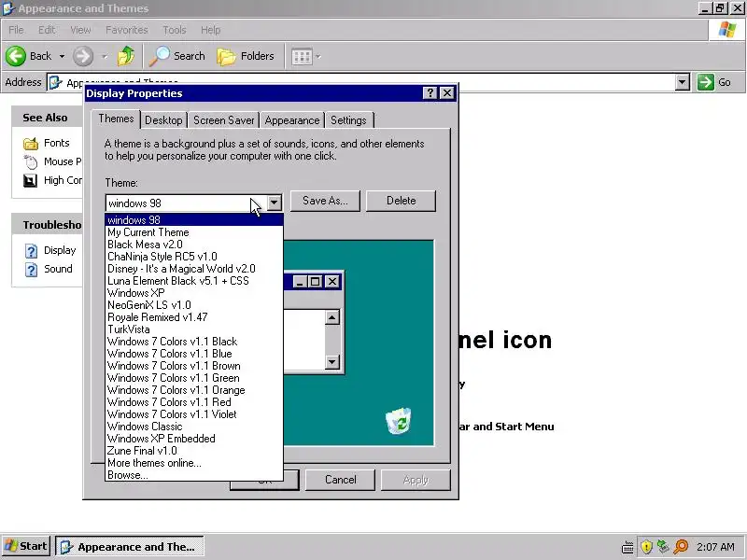Open the Tools menu
The height and width of the screenshot is (560, 747).
(x=175, y=30)
